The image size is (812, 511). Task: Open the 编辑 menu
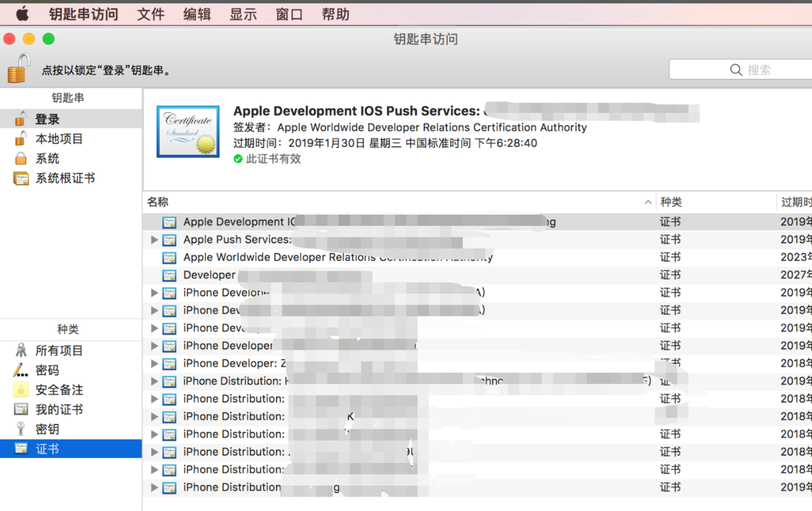197,14
